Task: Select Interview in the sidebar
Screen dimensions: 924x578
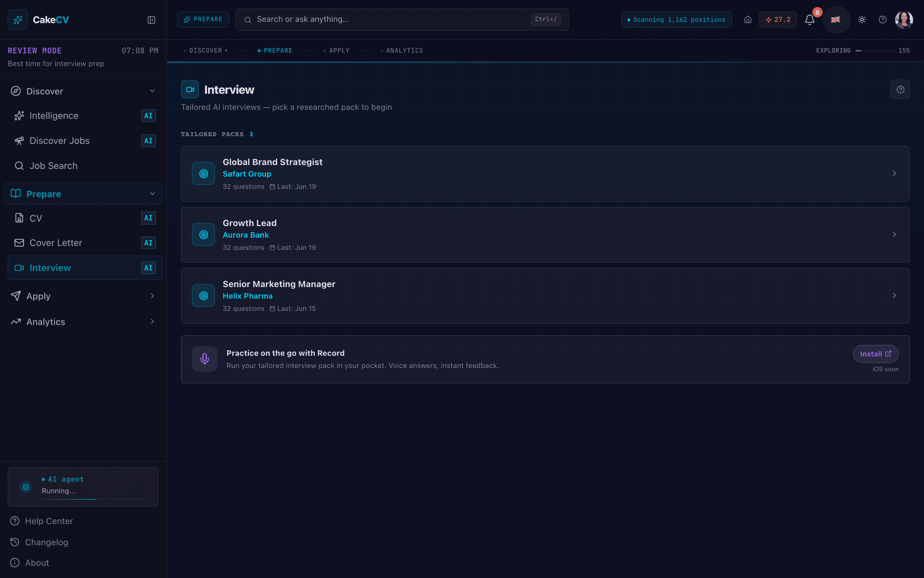Action: [x=85, y=268]
